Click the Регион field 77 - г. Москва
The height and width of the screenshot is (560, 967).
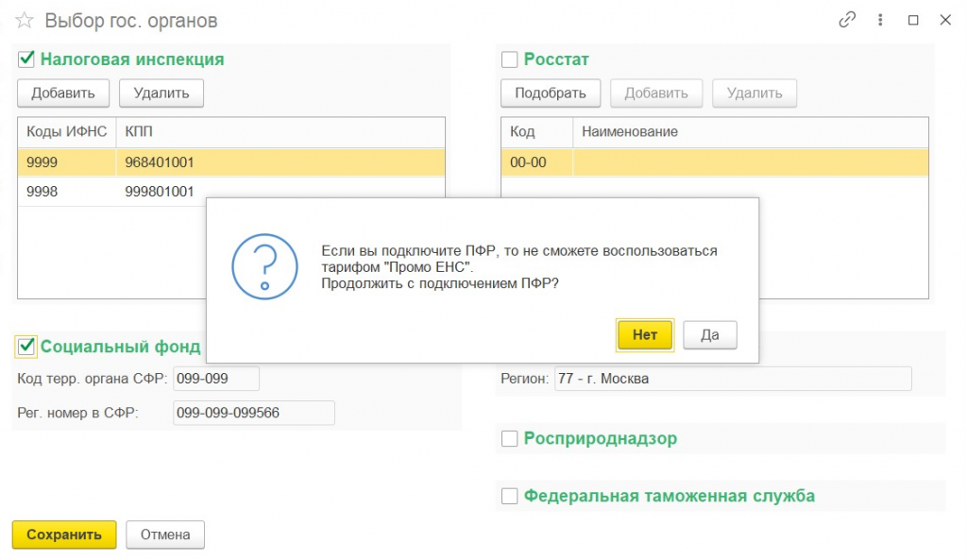click(733, 379)
